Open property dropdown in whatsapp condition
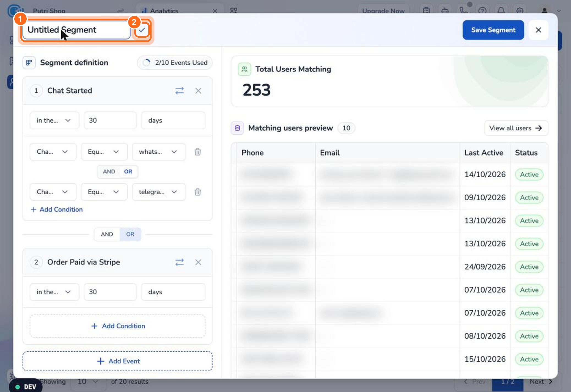 point(53,152)
